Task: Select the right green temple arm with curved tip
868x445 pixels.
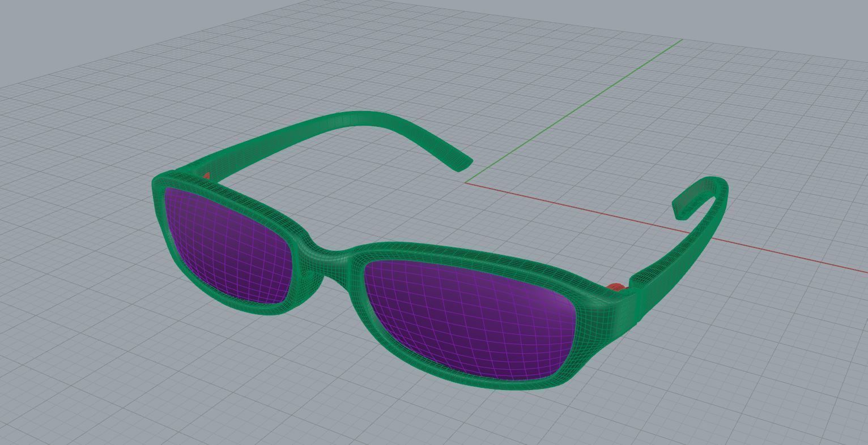Action: tap(680, 249)
